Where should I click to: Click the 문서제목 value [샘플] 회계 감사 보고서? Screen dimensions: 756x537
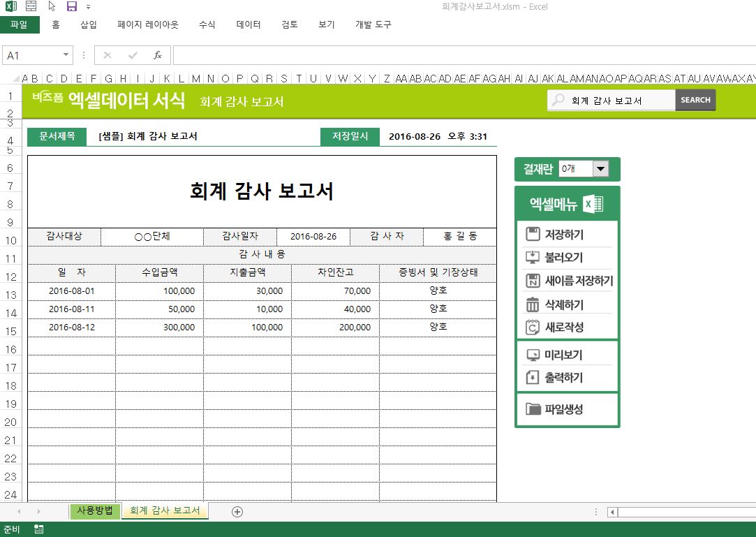[148, 136]
